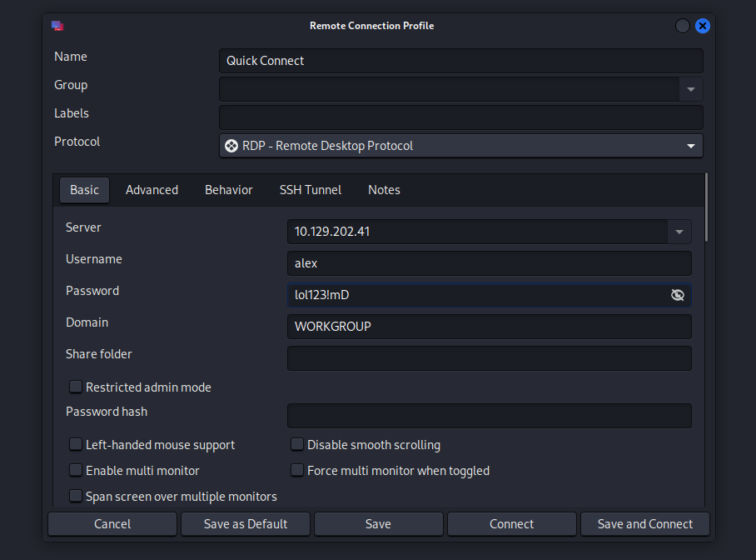Click the Remmina app icon in title bar
The width and height of the screenshot is (756, 560).
[57, 26]
